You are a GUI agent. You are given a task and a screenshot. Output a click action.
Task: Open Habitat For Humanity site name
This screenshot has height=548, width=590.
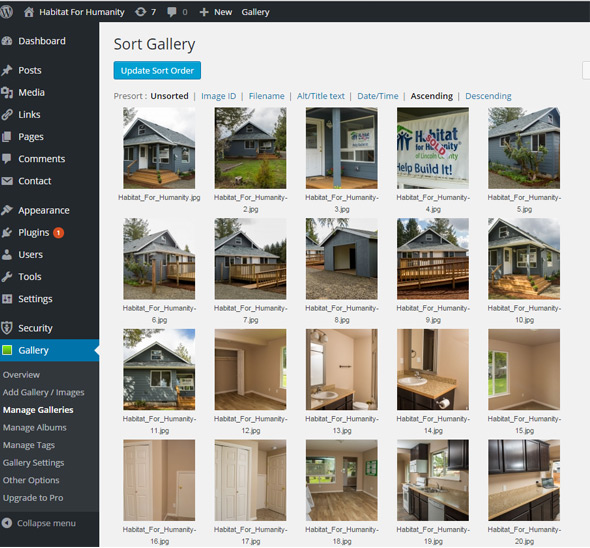82,12
